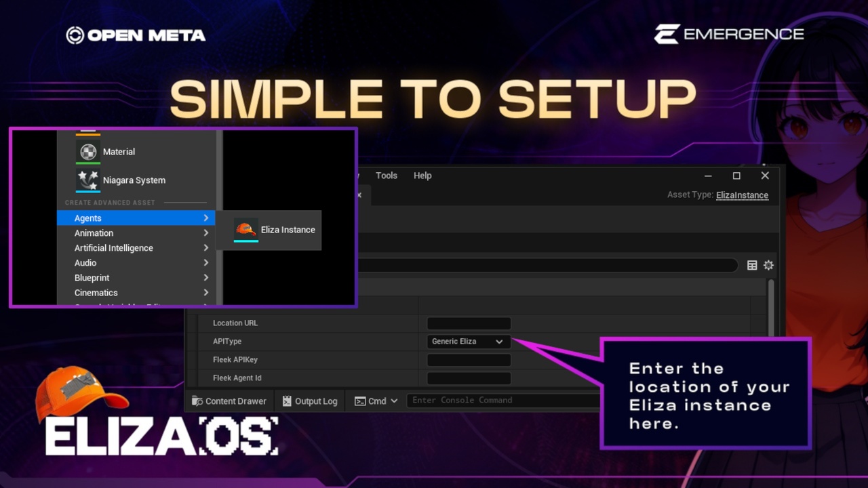The height and width of the screenshot is (488, 868).
Task: Click the Fleek Agent Id label
Action: pos(237,378)
